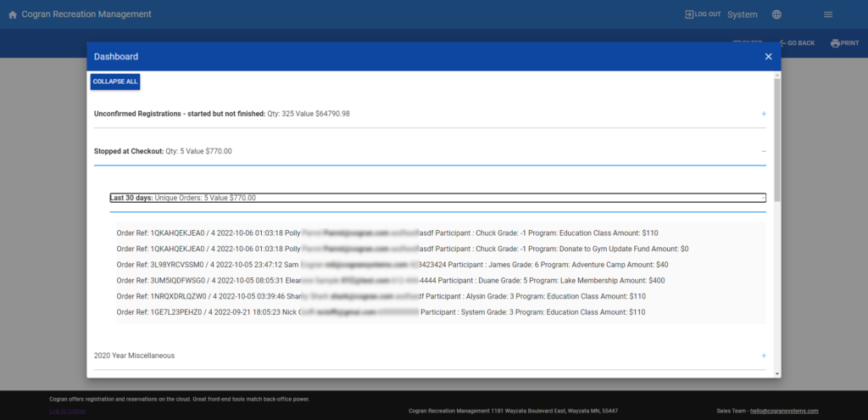Open the hamburger menu
868x420 pixels.
[x=828, y=14]
